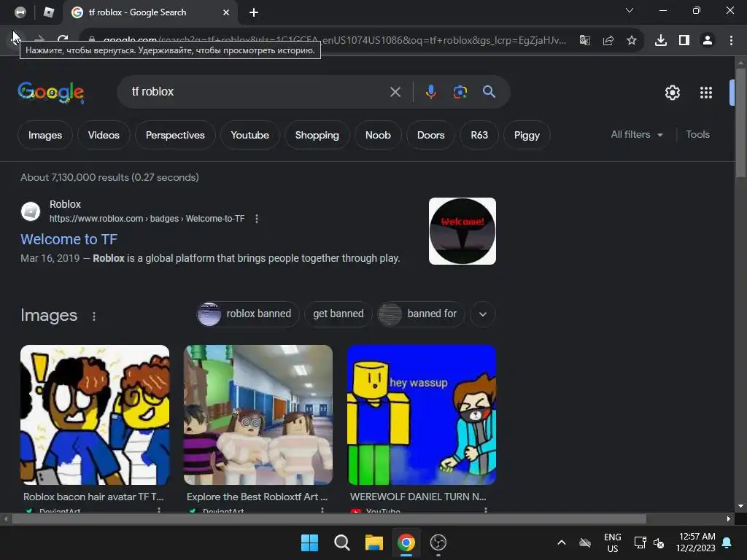Start voice search with microphone icon
747x560 pixels.
430,92
